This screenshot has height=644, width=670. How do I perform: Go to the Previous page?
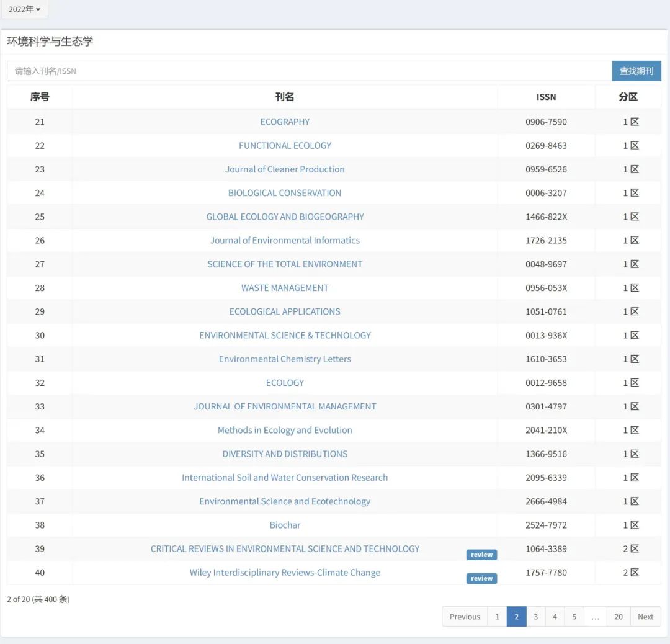click(465, 617)
